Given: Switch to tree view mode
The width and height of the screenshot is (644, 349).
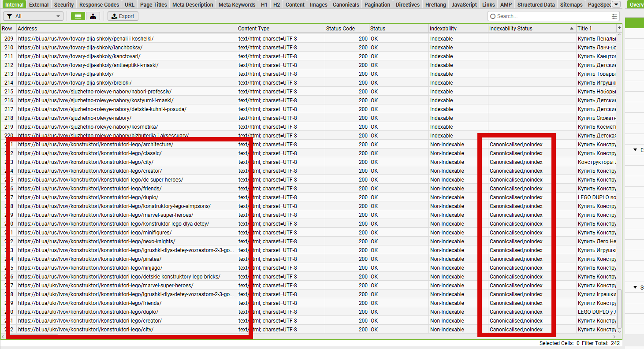Looking at the screenshot, I should (x=93, y=16).
